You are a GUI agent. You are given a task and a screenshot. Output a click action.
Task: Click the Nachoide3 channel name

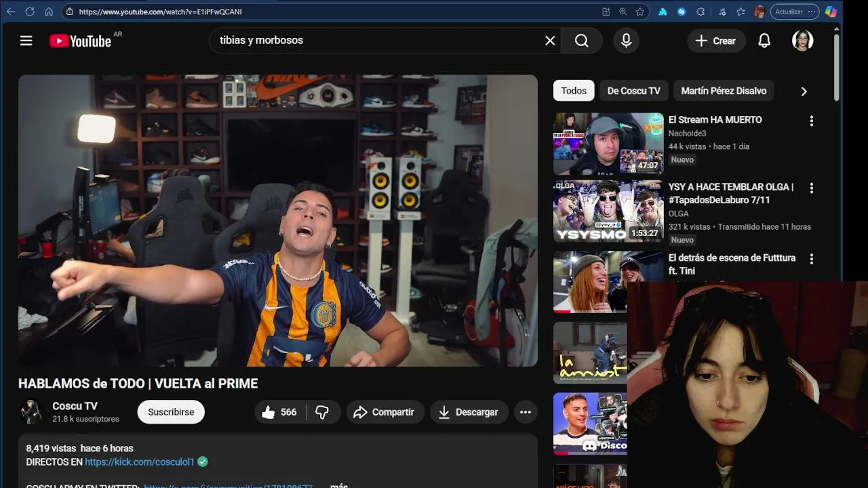tap(687, 134)
